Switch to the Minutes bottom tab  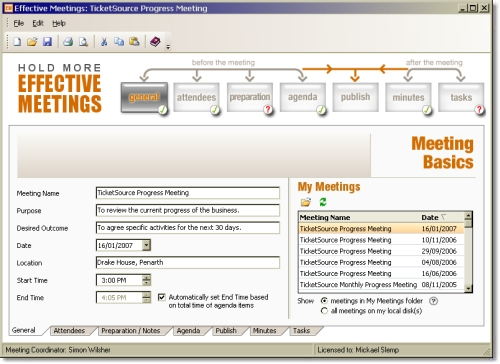[264, 331]
